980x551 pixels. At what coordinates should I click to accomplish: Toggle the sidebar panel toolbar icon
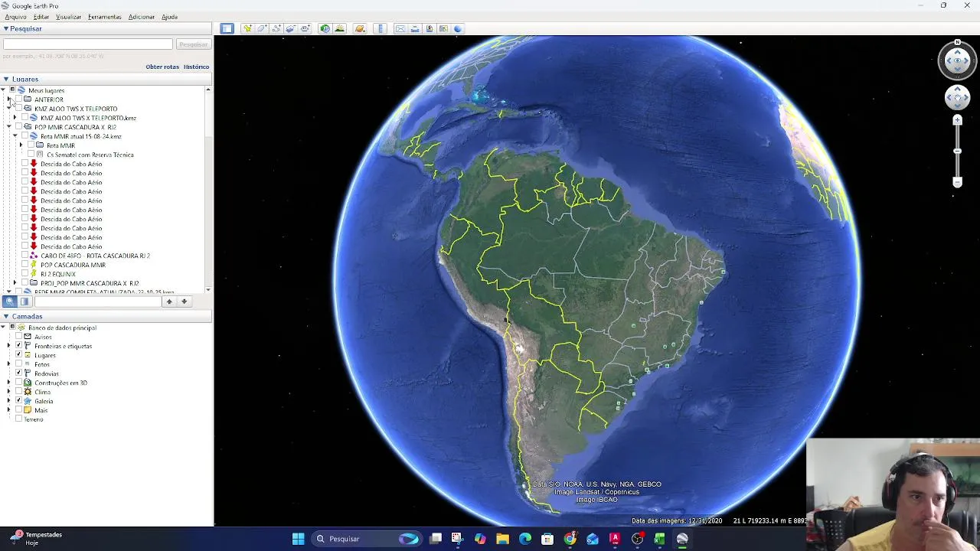[x=227, y=28]
